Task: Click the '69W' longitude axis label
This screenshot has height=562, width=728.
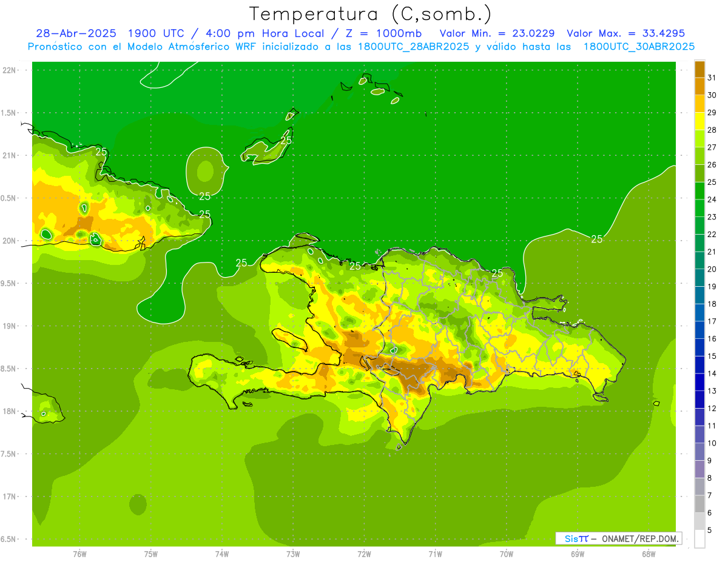Action: click(578, 554)
